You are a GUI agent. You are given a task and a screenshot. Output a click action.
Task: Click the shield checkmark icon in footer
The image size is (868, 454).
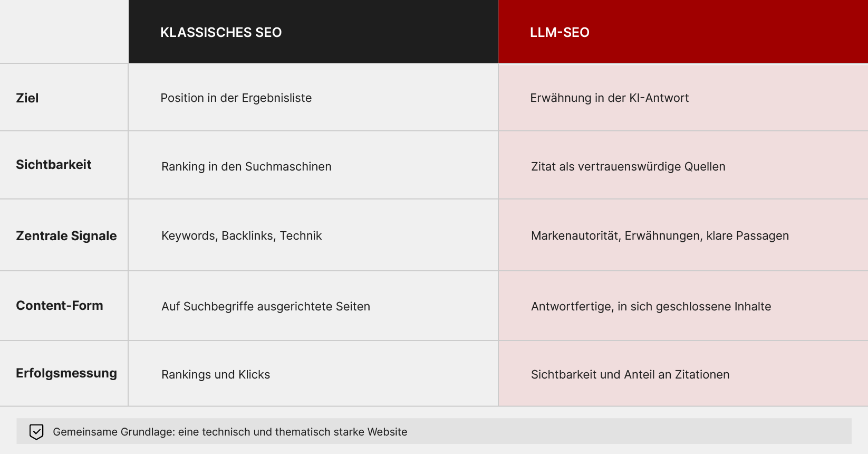(x=36, y=432)
